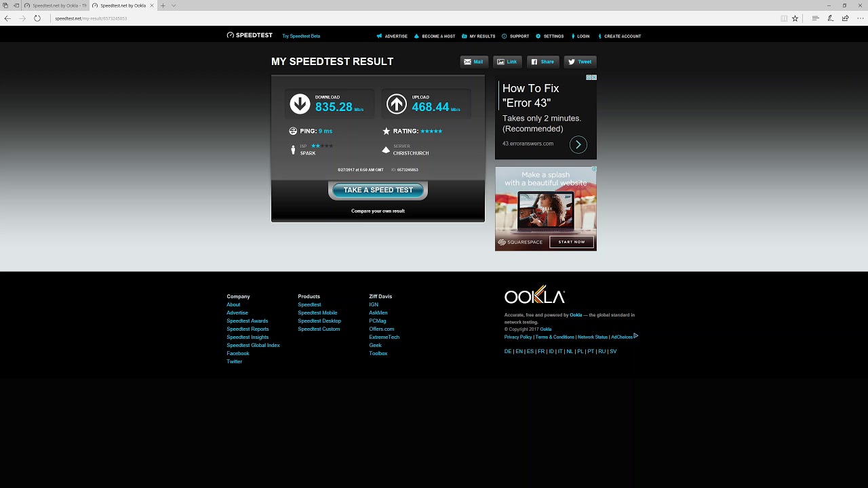Open Edge reading view icon
The height and width of the screenshot is (488, 868).
(x=784, y=18)
